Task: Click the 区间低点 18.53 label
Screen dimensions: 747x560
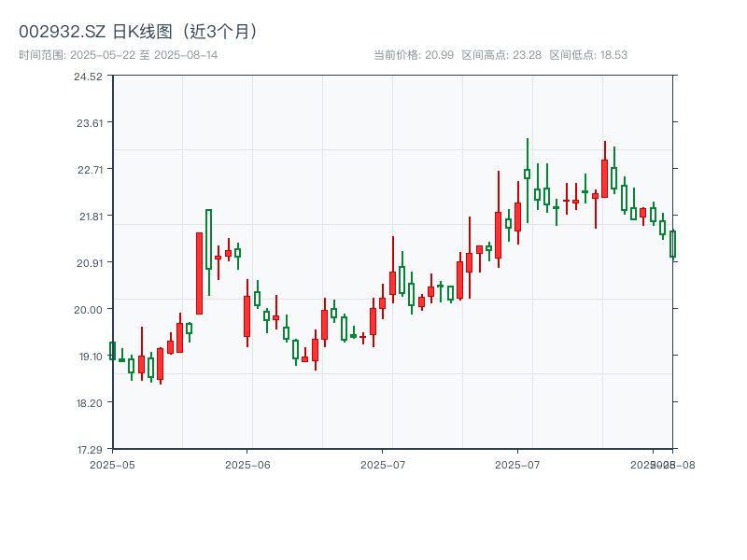Action: [588, 55]
